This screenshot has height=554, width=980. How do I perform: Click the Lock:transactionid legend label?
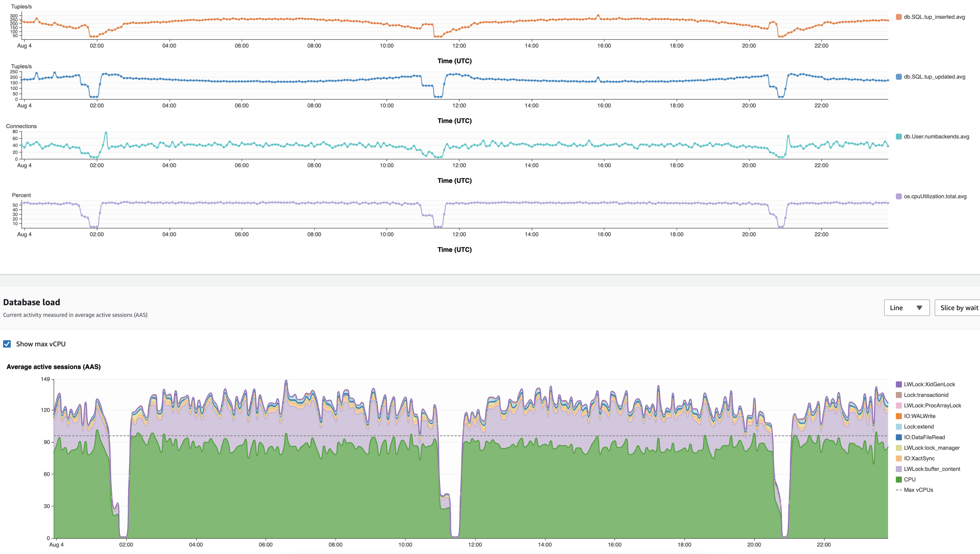[926, 395]
